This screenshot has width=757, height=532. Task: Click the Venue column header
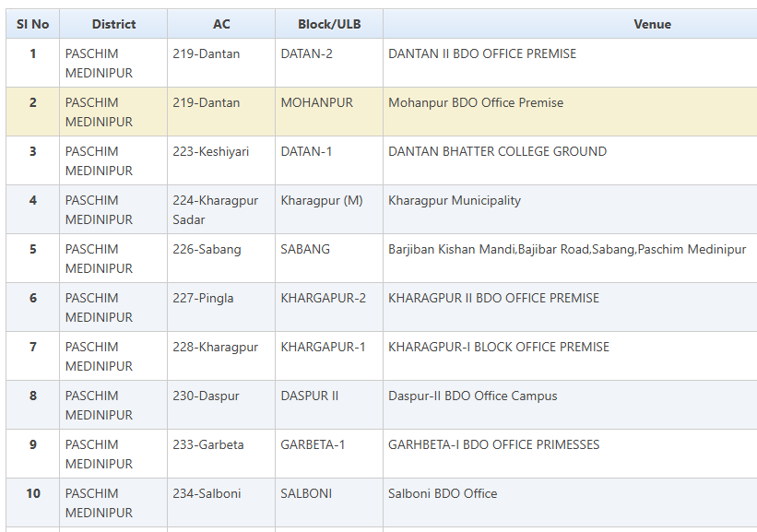click(652, 24)
